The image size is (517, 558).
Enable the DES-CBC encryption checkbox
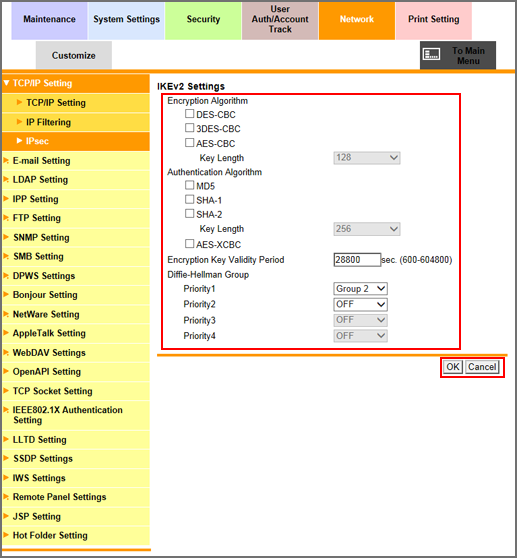190,114
